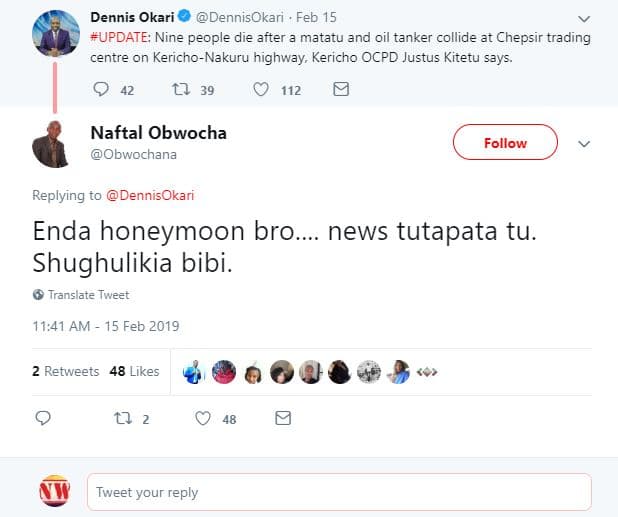Like Dennis Okari's update tweet

(261, 90)
